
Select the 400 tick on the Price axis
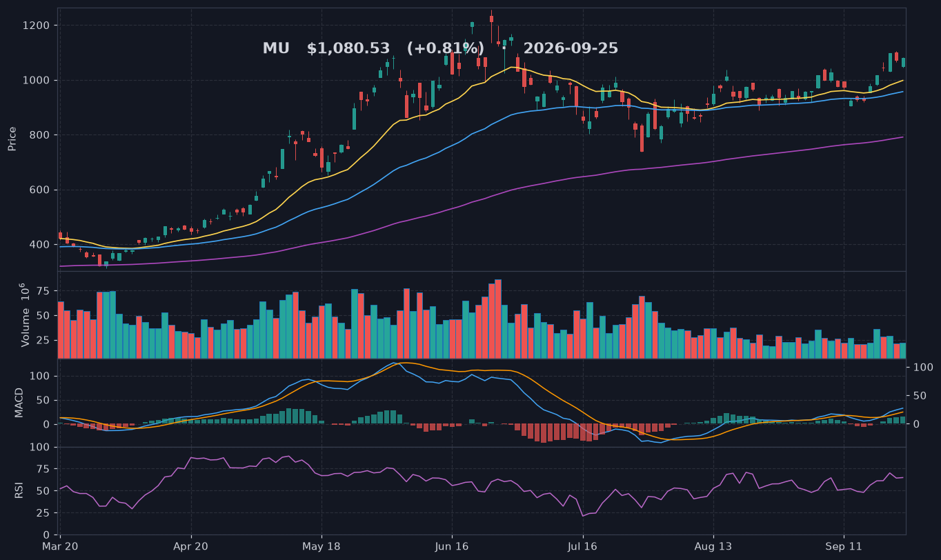39,245
